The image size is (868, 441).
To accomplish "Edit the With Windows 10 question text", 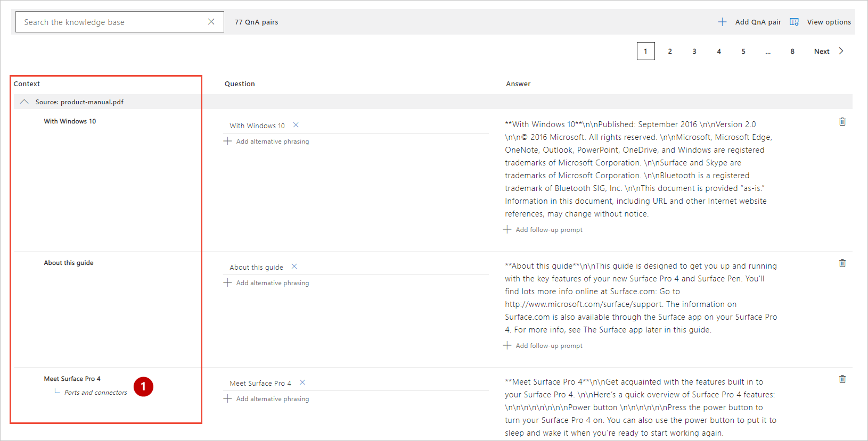I will [x=257, y=126].
